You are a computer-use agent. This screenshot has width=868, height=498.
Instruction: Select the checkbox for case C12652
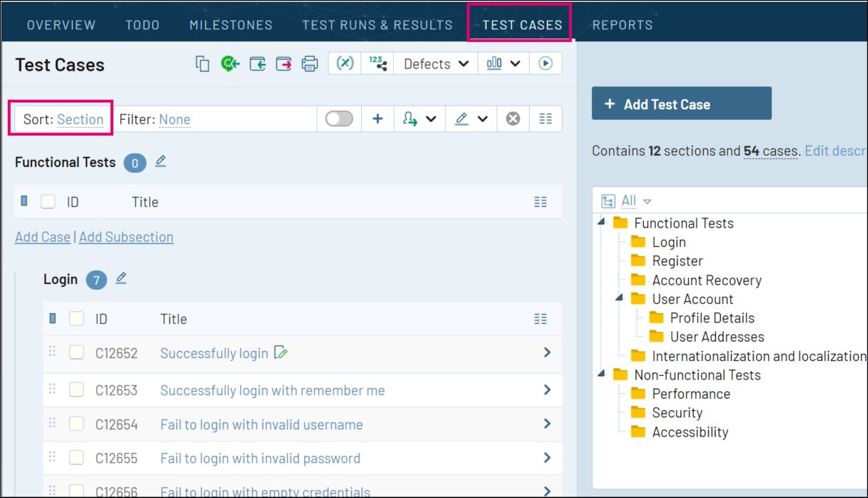point(76,352)
